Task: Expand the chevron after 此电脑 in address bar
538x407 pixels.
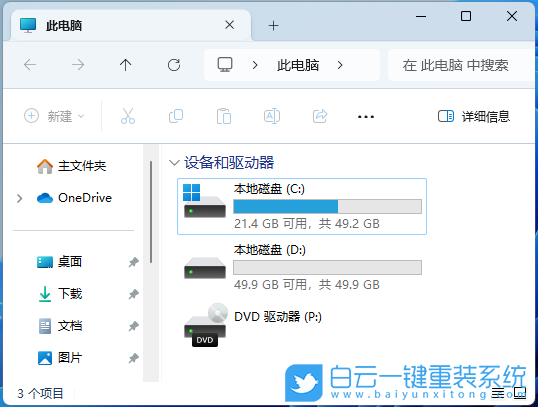Action: (x=340, y=65)
